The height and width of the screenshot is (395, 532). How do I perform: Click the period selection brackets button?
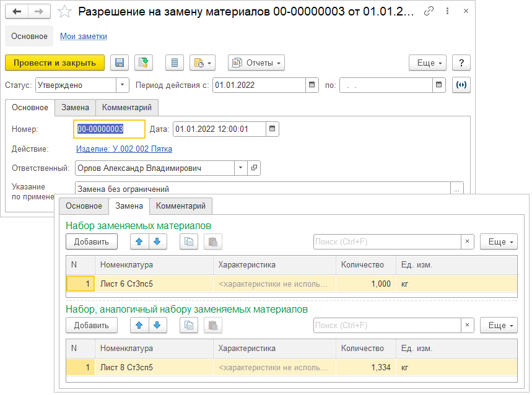pos(461,85)
